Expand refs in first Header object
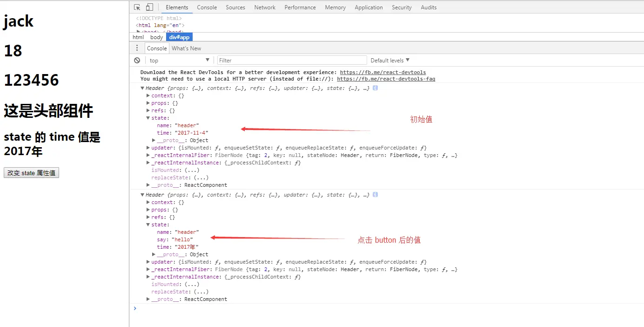The height and width of the screenshot is (327, 644). pyautogui.click(x=148, y=110)
